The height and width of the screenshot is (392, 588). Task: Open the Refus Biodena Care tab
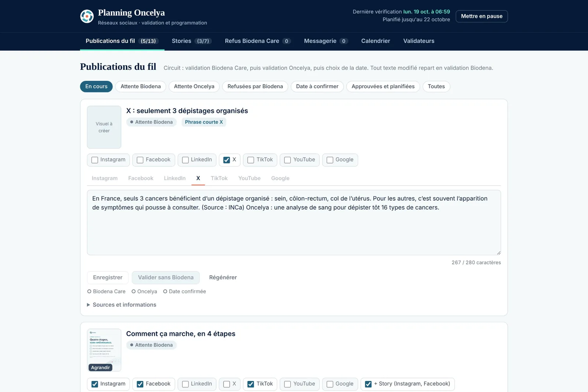pyautogui.click(x=258, y=41)
